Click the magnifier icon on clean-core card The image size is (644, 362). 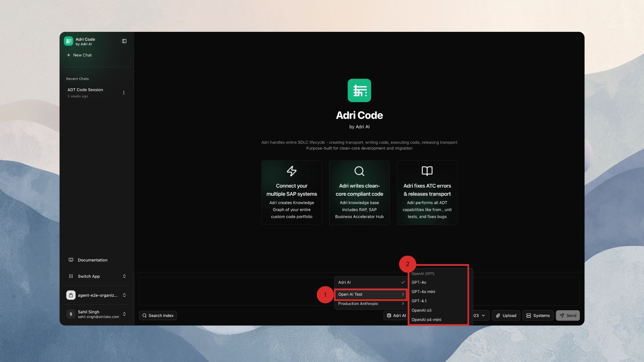coord(359,171)
